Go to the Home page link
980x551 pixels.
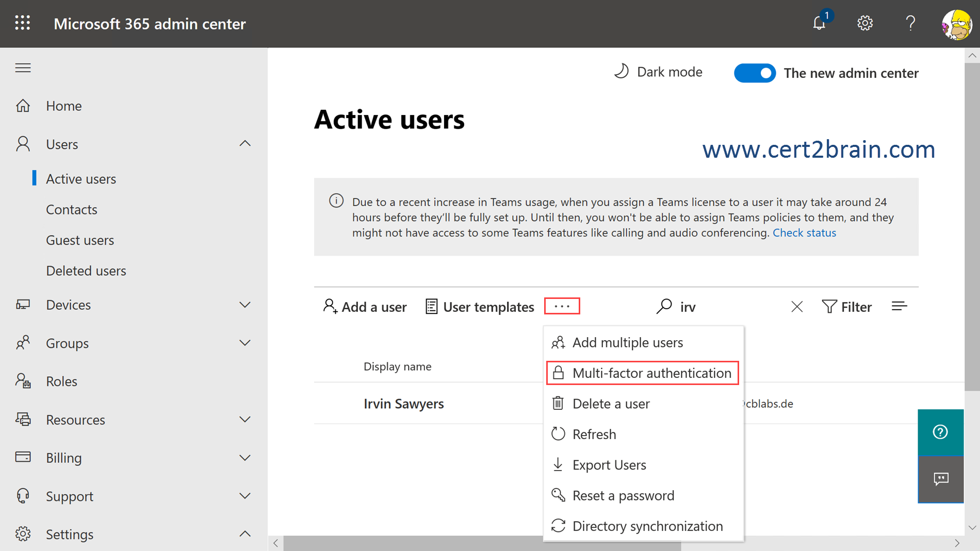click(64, 106)
